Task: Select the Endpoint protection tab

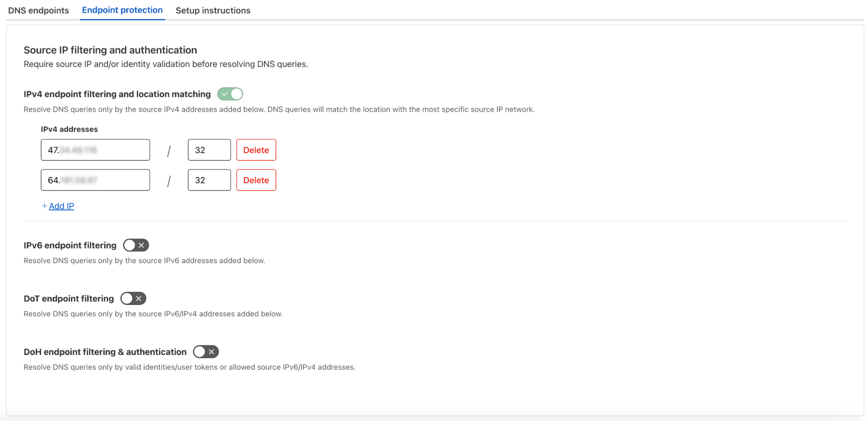Action: click(122, 10)
